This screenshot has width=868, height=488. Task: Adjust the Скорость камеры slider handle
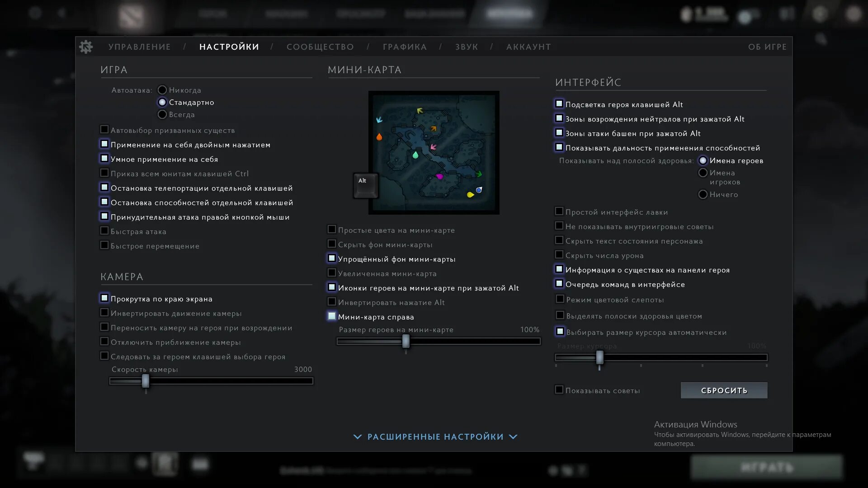(x=146, y=381)
